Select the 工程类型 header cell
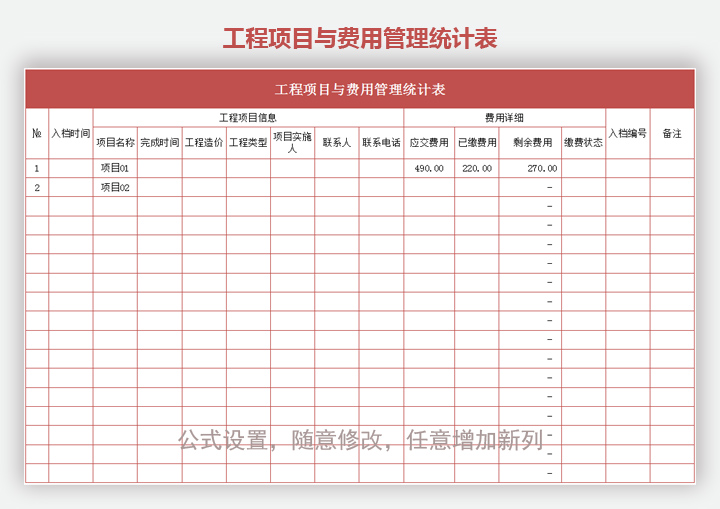This screenshot has width=720, height=509. (x=248, y=143)
